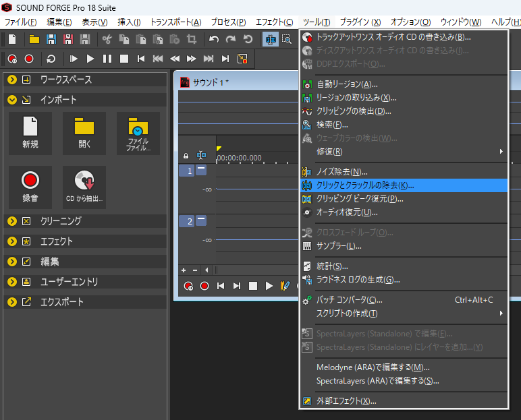Click Play All in transport toolbar
Viewport: 521px width, 420px height.
(74, 59)
